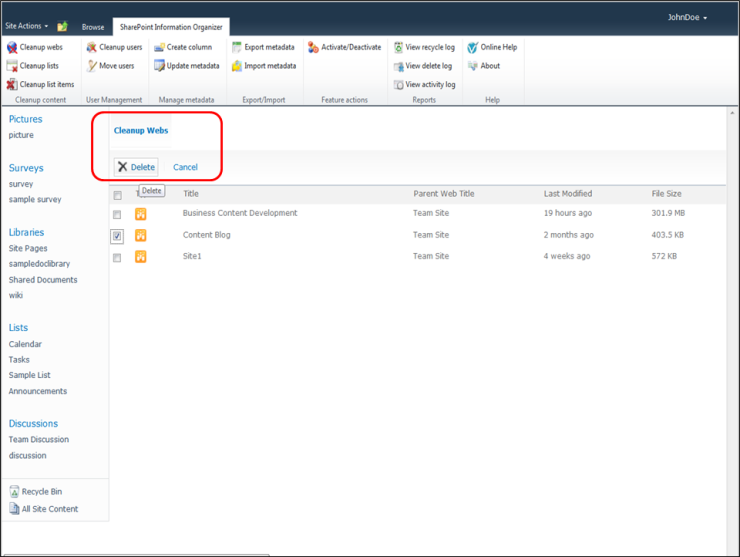Click the Move users icon
Screen dimensions: 740x557
[92, 66]
